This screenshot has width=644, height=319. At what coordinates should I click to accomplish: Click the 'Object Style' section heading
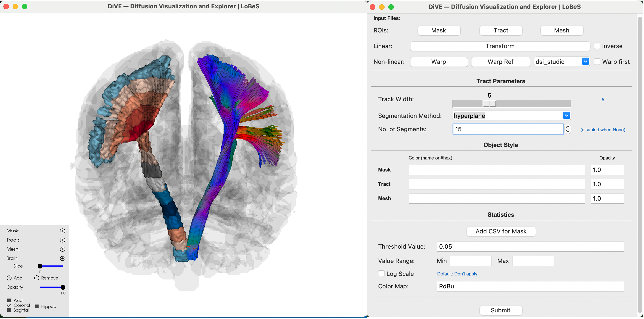[x=501, y=145]
